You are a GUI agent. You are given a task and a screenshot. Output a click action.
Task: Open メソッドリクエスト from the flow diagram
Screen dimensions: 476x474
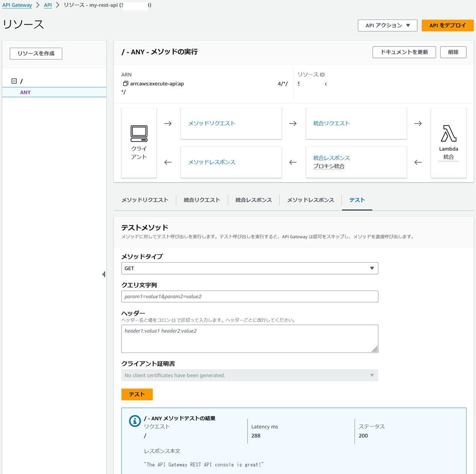tap(211, 123)
